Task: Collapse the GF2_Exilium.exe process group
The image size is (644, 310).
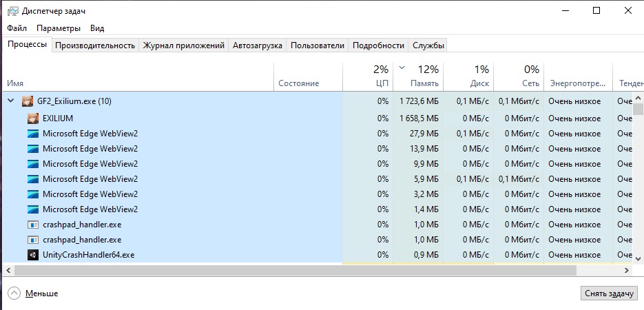Action: tap(11, 101)
